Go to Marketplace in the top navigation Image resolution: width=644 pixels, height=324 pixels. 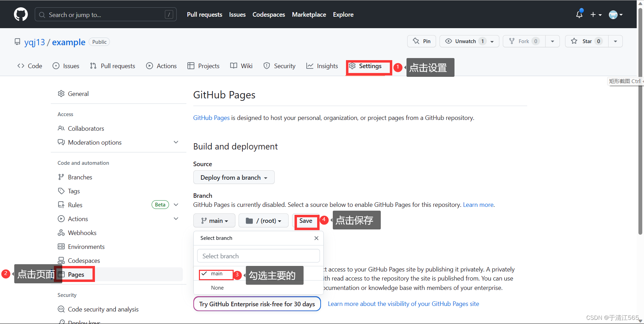pos(309,15)
